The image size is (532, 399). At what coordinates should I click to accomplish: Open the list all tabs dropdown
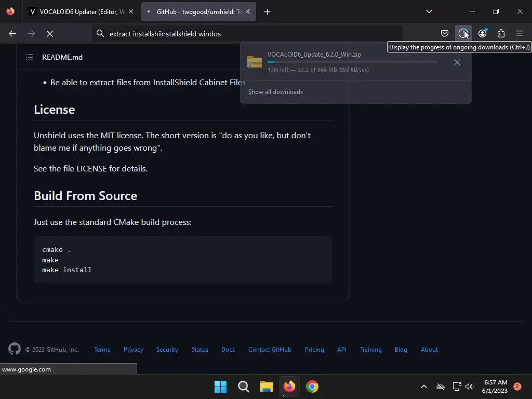tap(429, 11)
